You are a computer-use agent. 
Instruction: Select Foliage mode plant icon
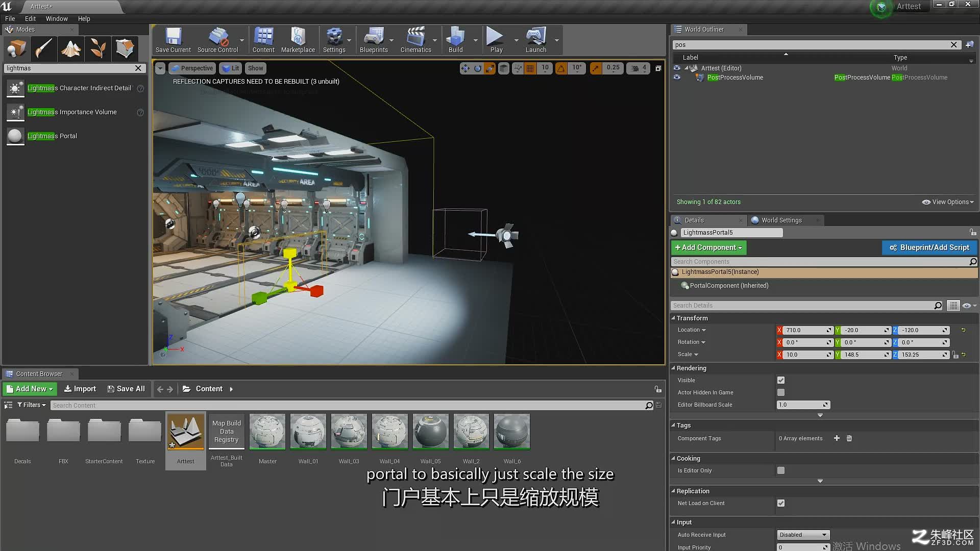pyautogui.click(x=98, y=49)
